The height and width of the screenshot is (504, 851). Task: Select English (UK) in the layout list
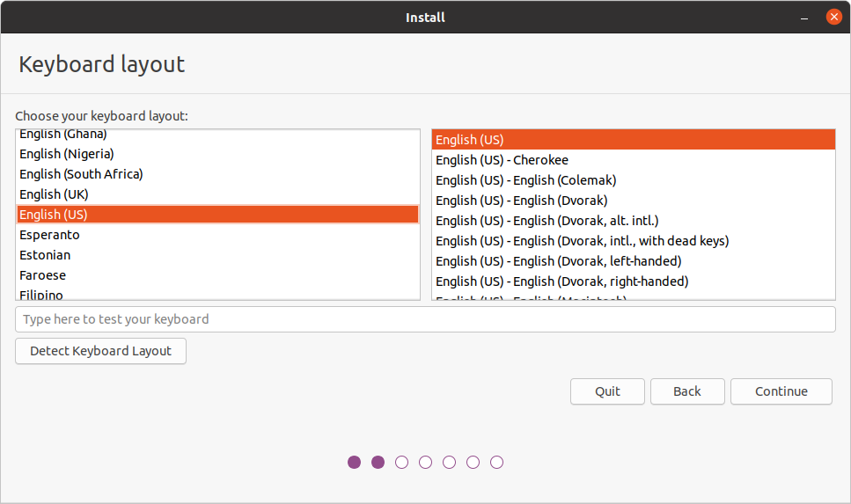pos(54,194)
